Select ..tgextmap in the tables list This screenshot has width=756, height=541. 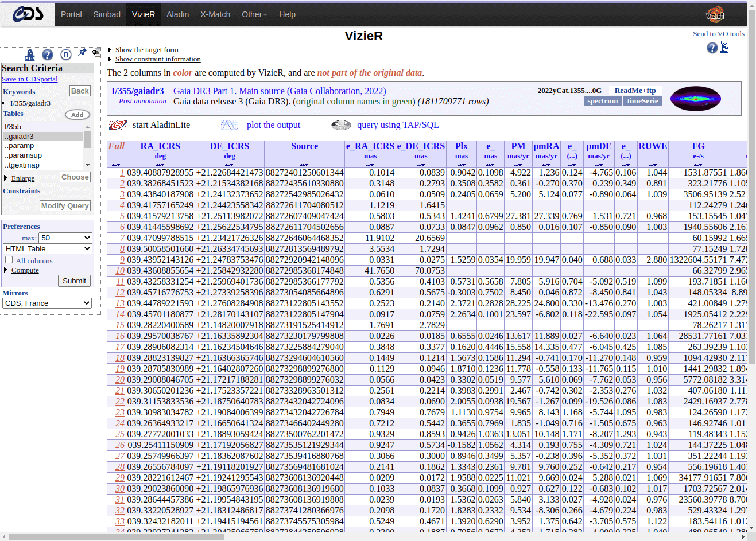(43, 165)
